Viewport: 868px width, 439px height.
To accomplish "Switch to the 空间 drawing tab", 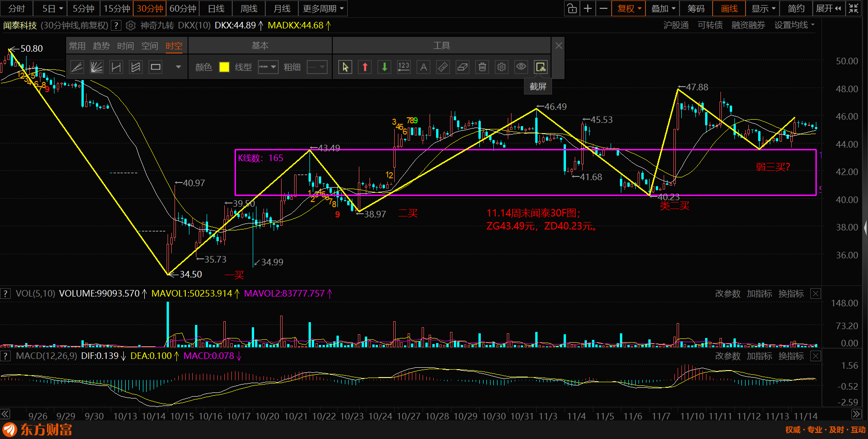I will pos(150,46).
